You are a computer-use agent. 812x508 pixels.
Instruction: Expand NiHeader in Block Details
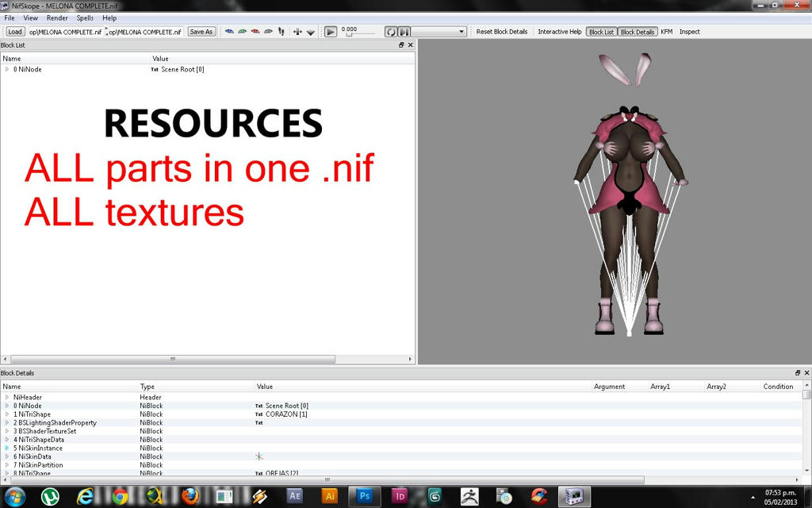6,397
